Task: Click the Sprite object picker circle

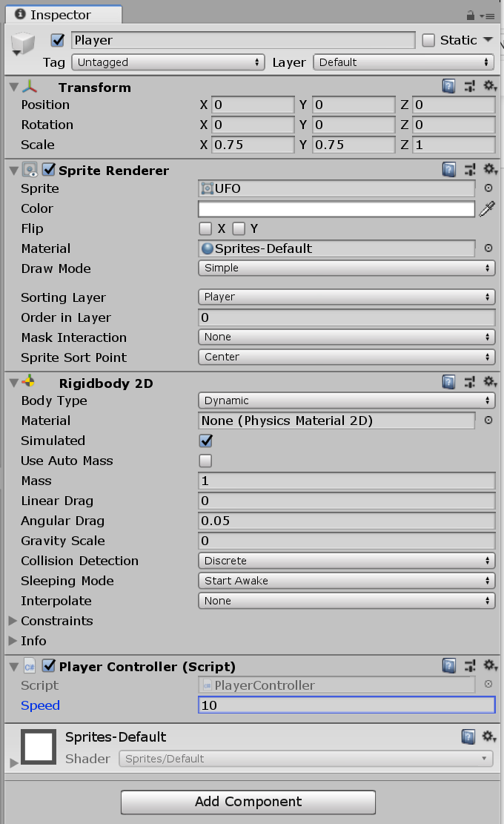Action: tap(488, 188)
